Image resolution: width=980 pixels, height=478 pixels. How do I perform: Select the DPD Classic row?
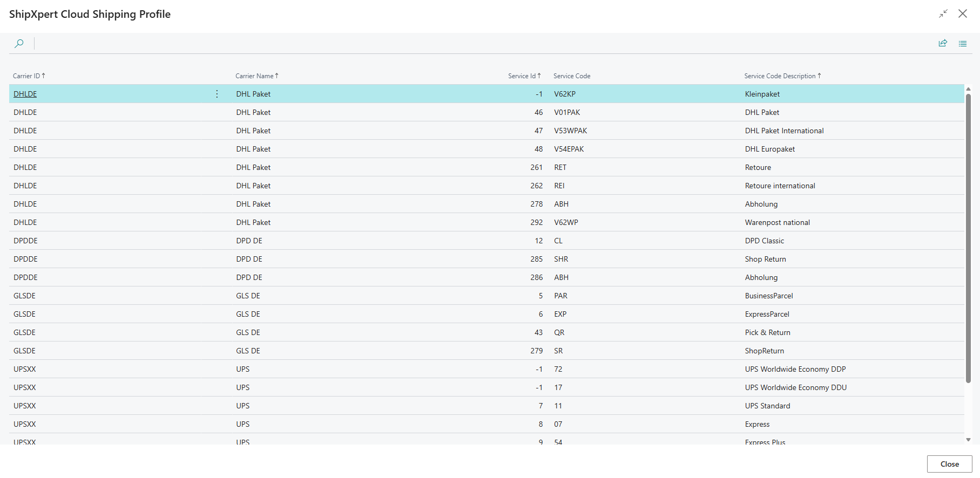point(764,241)
